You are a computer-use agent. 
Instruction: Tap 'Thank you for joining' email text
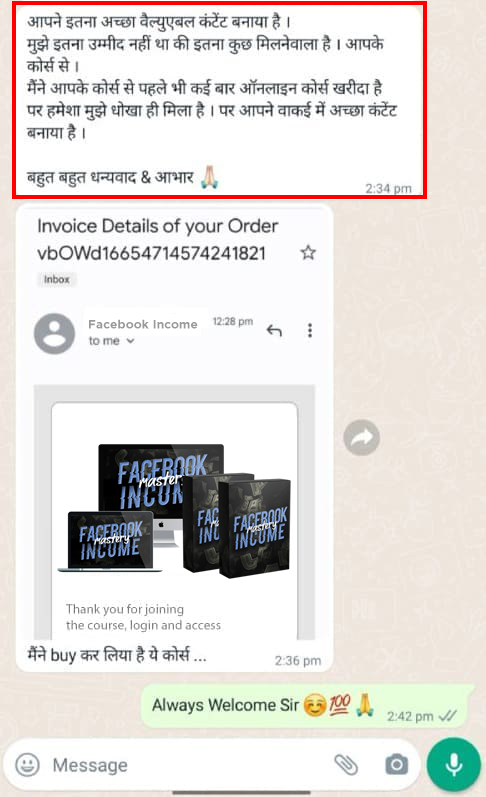[x=125, y=609]
